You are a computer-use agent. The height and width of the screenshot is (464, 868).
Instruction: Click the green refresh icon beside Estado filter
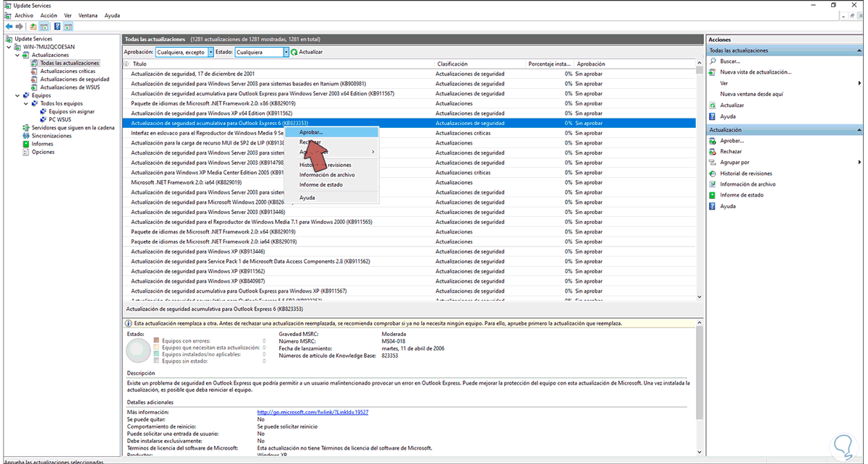pos(294,52)
